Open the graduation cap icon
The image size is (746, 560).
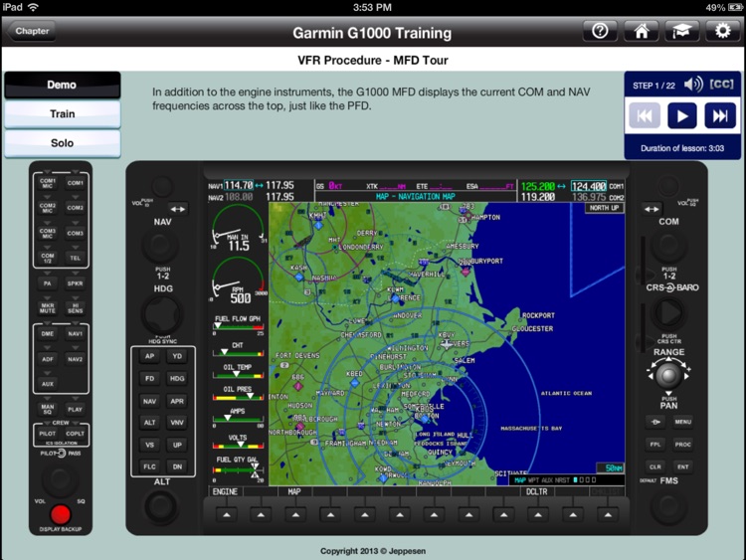point(681,32)
